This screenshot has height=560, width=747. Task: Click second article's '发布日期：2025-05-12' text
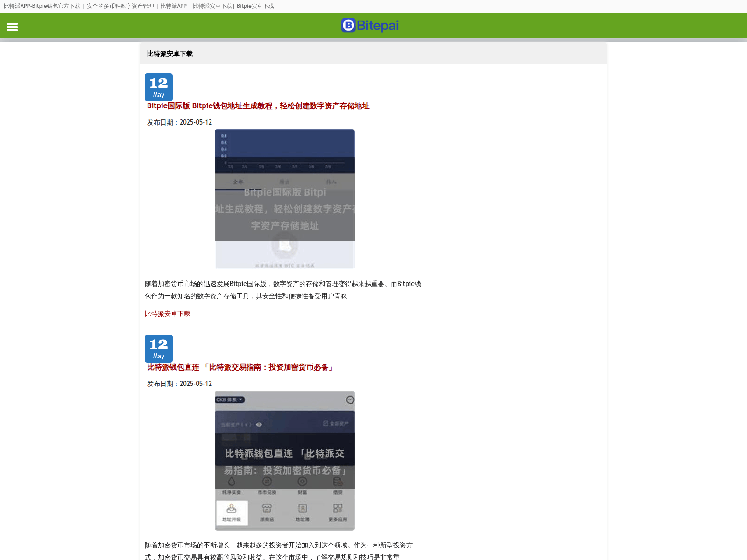point(179,384)
